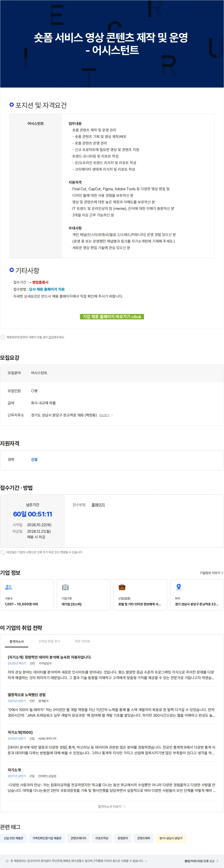Open the 열정적으로 노력했던 경험 essay
This screenshot has height=868, width=224.
pyautogui.click(x=27, y=695)
